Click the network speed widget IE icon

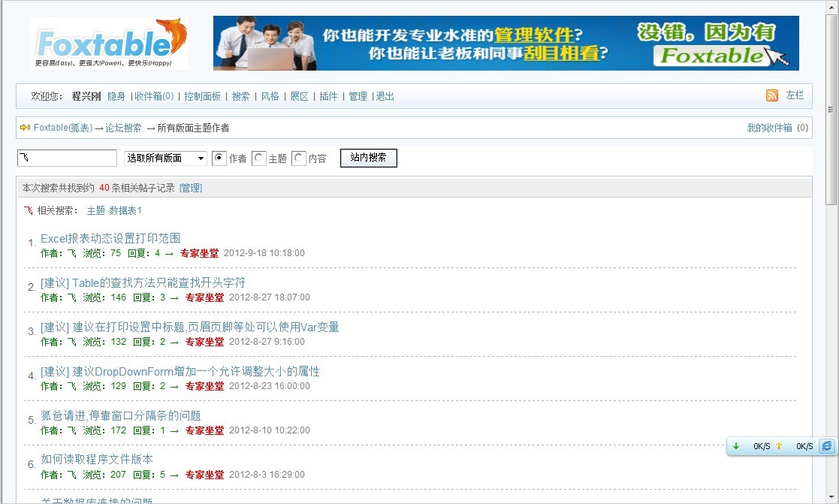coord(827,445)
